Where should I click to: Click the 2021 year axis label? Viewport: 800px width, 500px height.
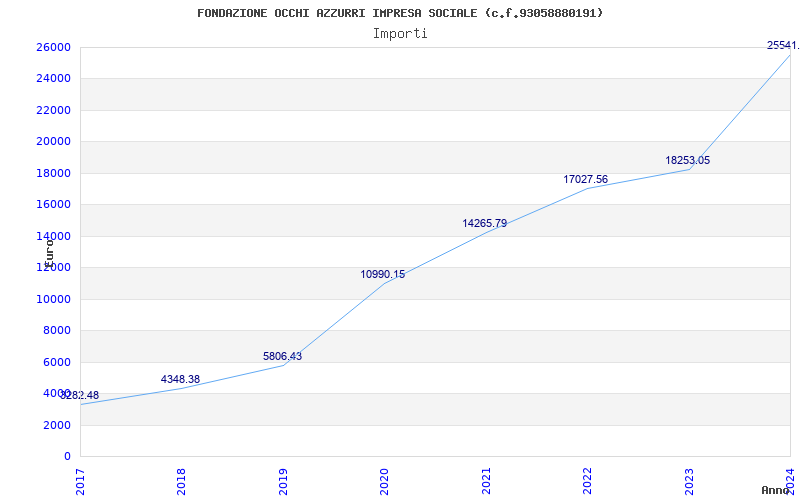coord(486,482)
